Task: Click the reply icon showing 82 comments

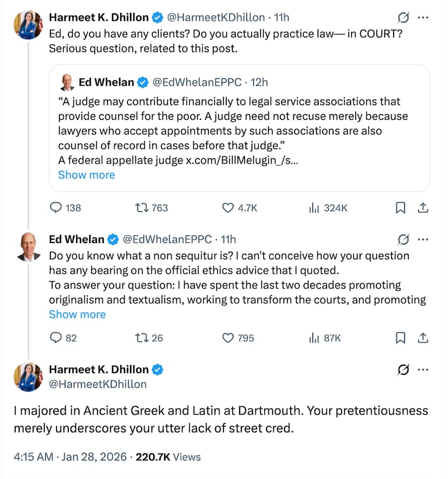Action: tap(54, 337)
